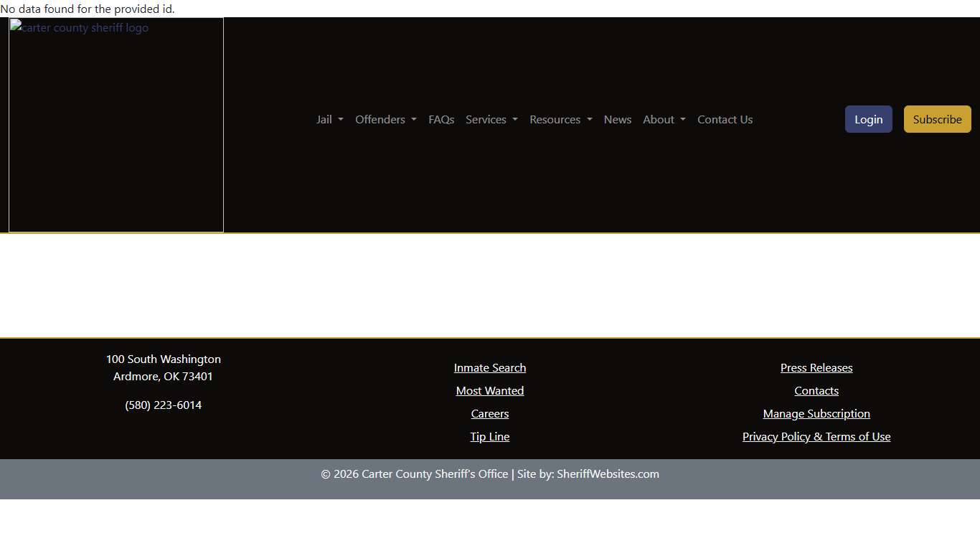Open the Inmate Search page
Viewport: 980px width, 551px height.
pyautogui.click(x=490, y=367)
